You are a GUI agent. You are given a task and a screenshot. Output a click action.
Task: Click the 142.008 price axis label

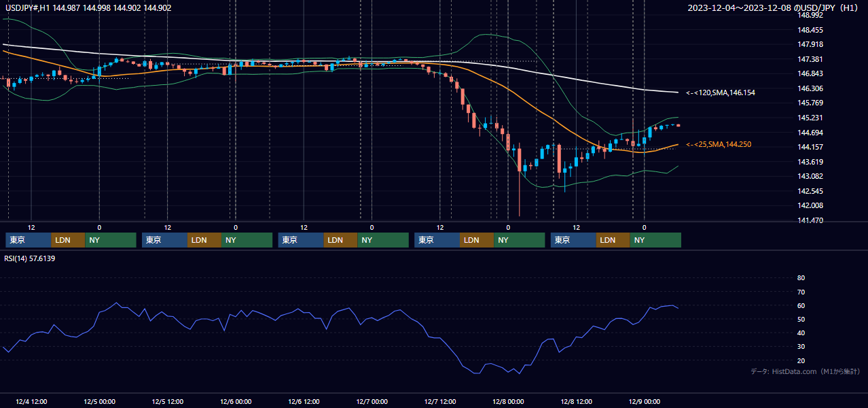pyautogui.click(x=810, y=205)
